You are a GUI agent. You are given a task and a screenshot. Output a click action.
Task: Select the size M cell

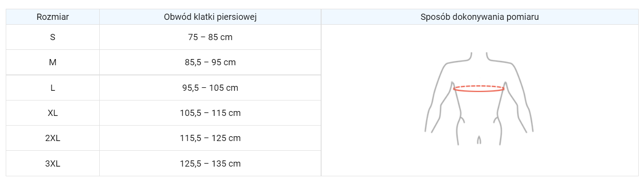pyautogui.click(x=52, y=63)
